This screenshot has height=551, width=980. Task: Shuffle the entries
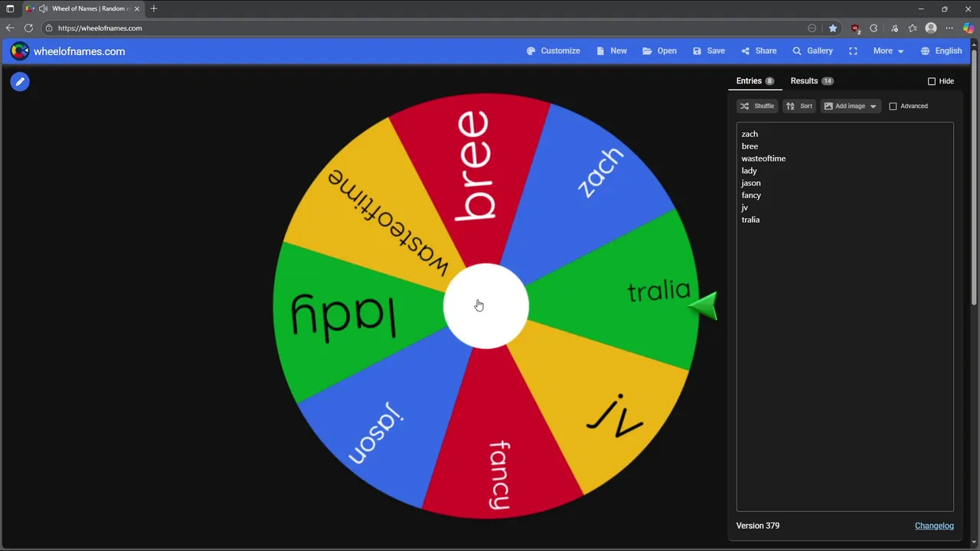(x=757, y=106)
